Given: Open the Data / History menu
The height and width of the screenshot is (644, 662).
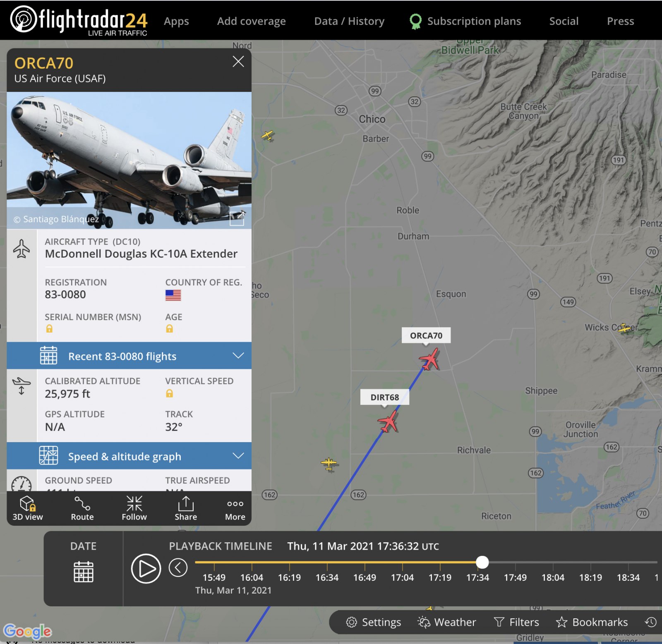Looking at the screenshot, I should coord(349,21).
